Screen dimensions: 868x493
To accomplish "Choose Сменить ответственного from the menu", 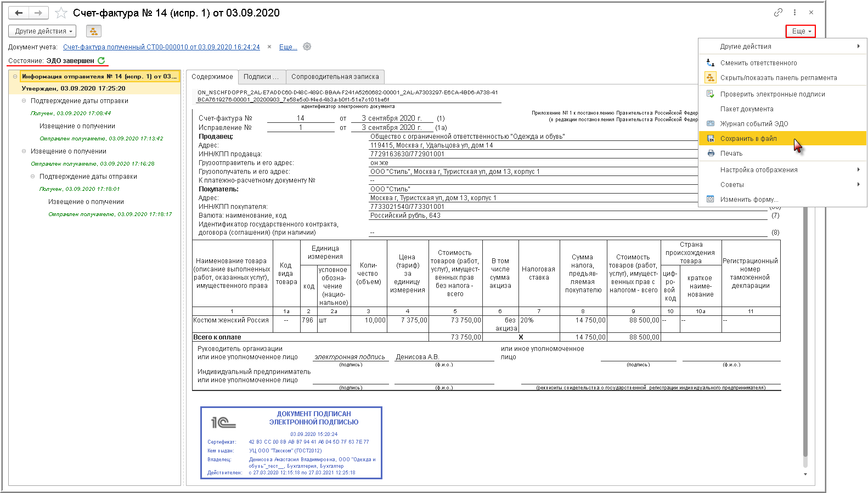I will coord(782,63).
